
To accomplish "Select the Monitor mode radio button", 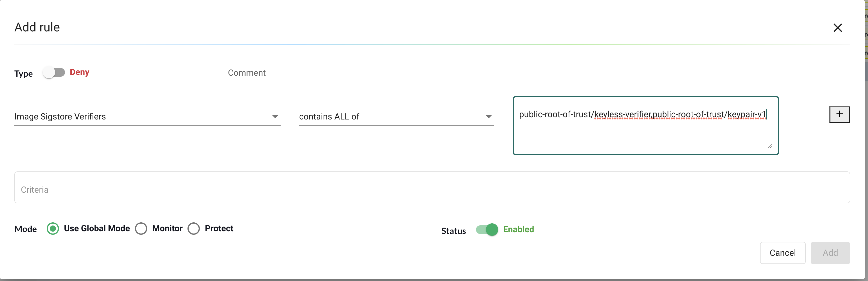I will click(141, 229).
